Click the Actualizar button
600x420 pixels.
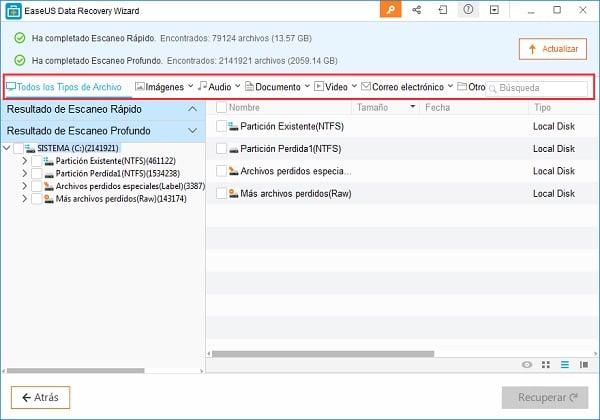(x=553, y=49)
